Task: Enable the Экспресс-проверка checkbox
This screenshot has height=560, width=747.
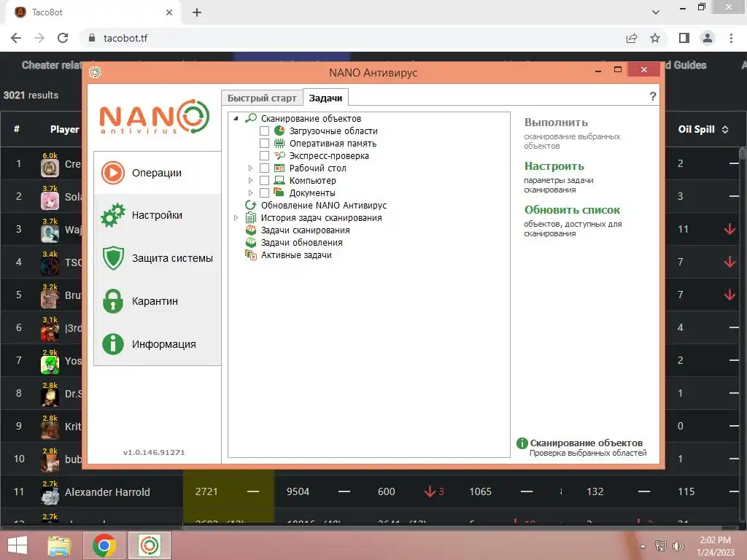Action: (x=264, y=155)
